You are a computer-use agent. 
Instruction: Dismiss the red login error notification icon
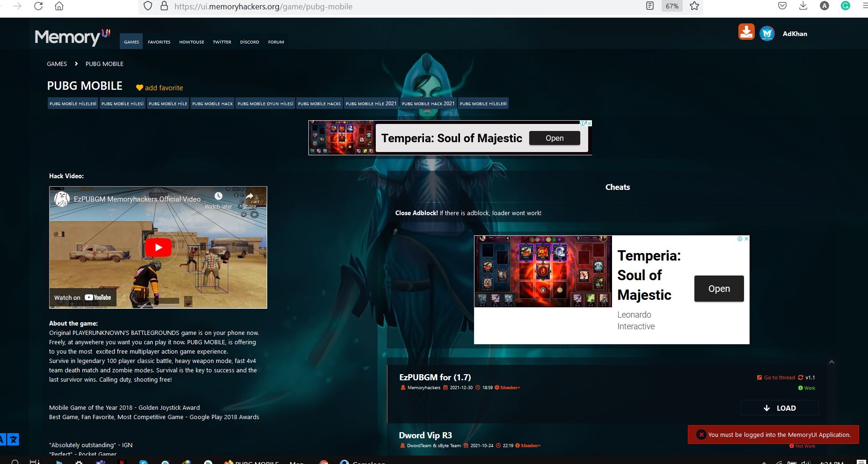pyautogui.click(x=701, y=435)
